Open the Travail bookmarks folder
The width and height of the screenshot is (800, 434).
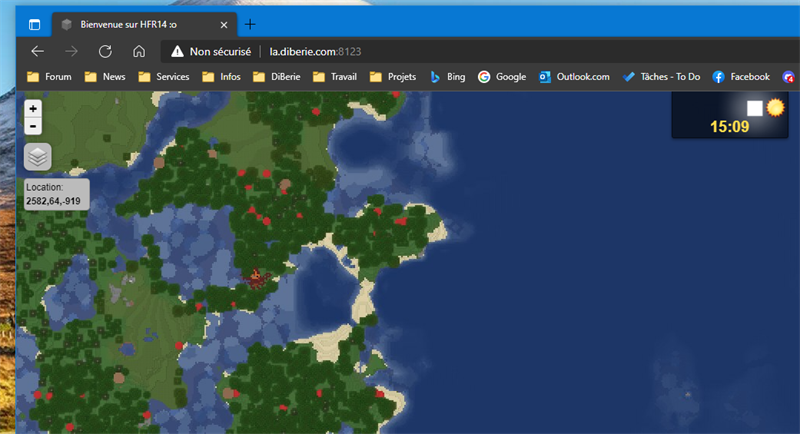click(x=335, y=77)
